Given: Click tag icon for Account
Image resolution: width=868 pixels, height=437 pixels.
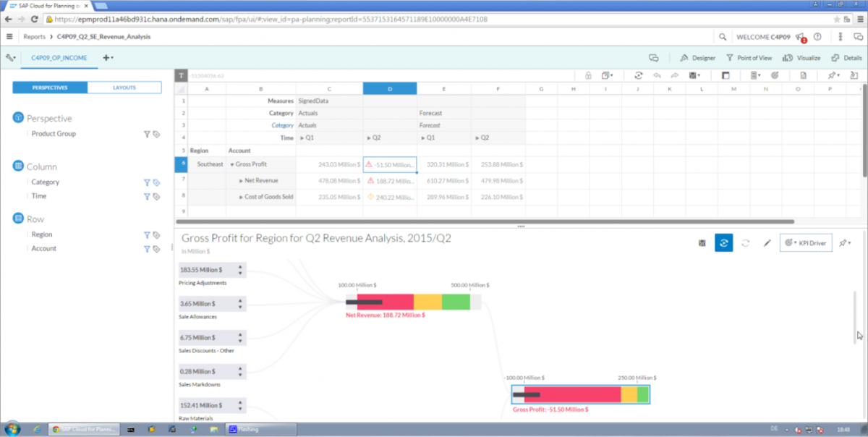Looking at the screenshot, I should [156, 248].
